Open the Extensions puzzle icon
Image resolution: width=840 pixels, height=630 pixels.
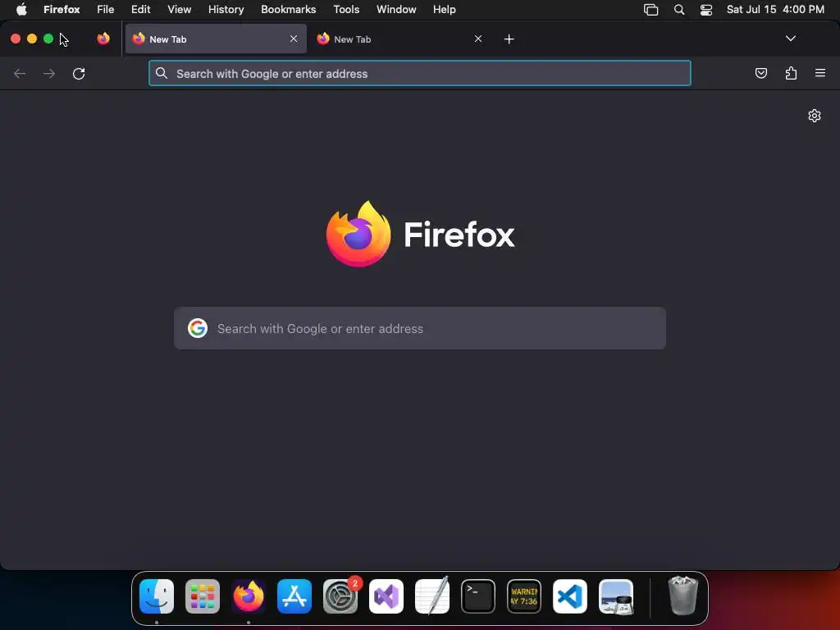[791, 73]
